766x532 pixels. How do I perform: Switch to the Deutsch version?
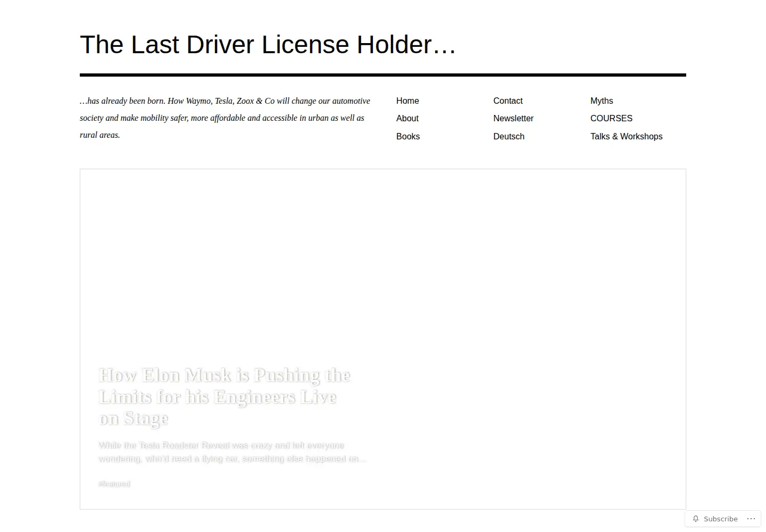[509, 136]
